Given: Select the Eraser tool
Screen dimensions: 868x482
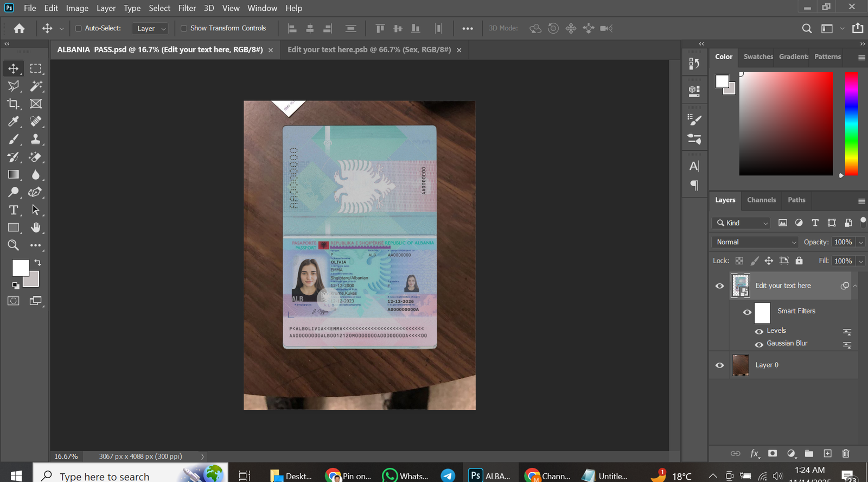Looking at the screenshot, I should pyautogui.click(x=36, y=157).
